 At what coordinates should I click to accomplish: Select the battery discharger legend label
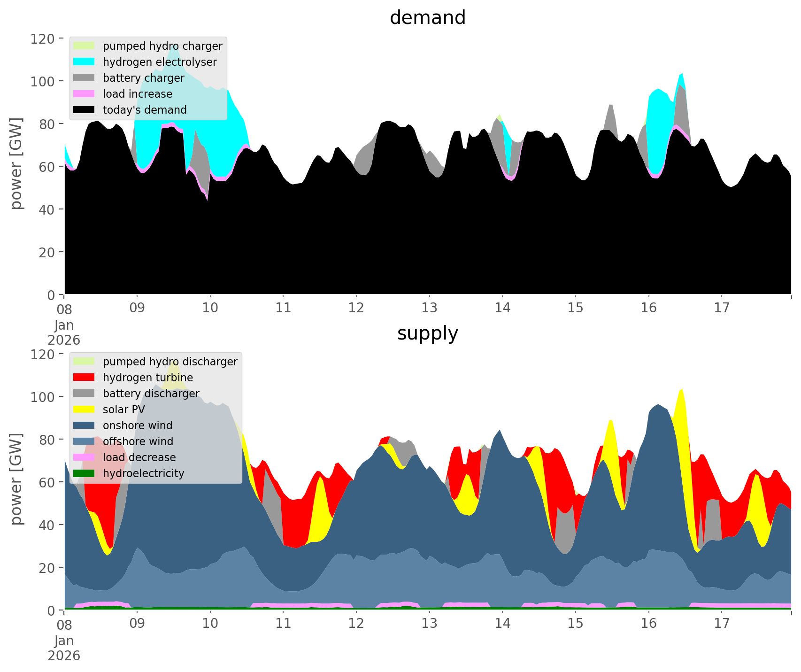pos(151,394)
